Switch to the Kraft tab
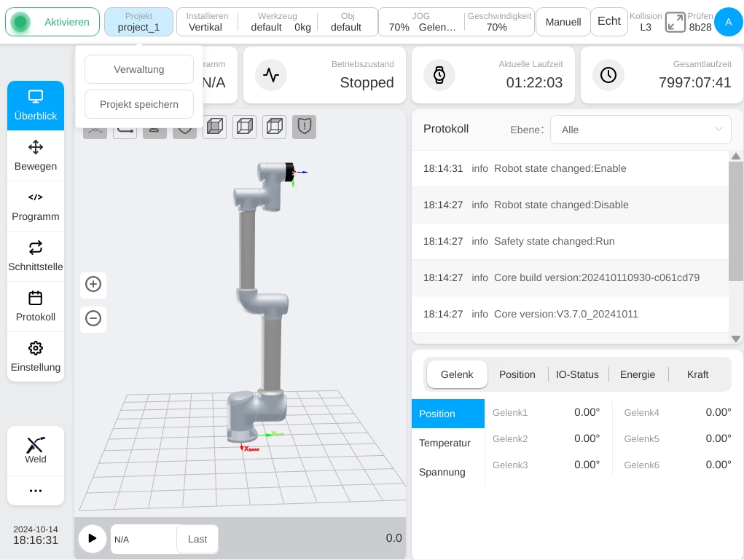Screen dimensions: 744x560 (x=697, y=374)
